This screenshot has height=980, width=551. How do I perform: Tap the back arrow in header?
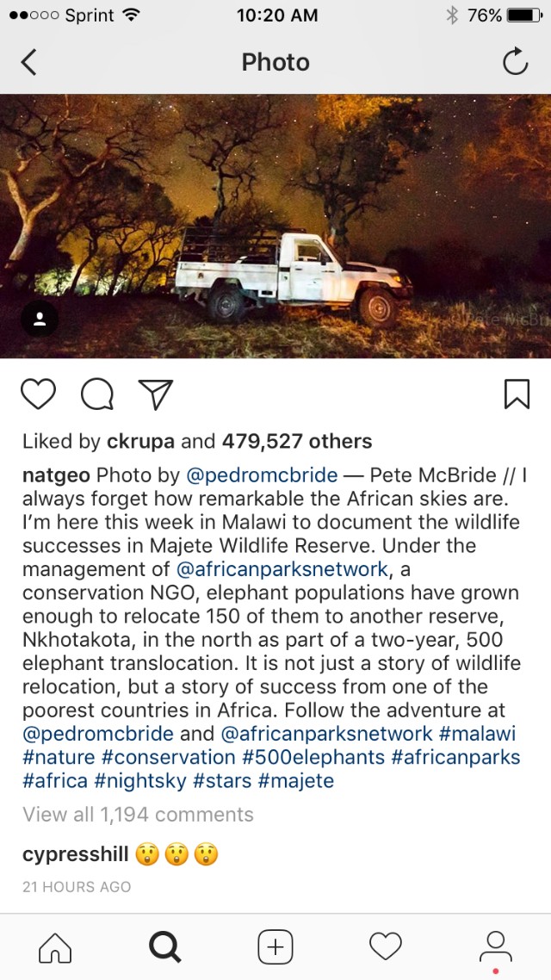click(29, 62)
